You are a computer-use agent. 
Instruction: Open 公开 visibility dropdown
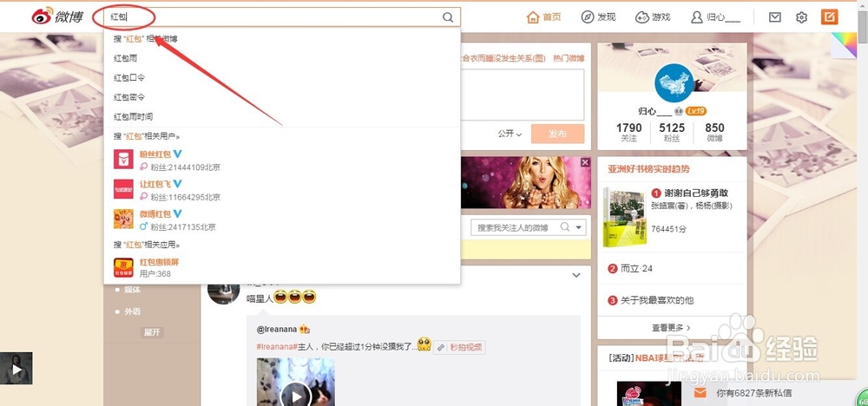coord(510,134)
